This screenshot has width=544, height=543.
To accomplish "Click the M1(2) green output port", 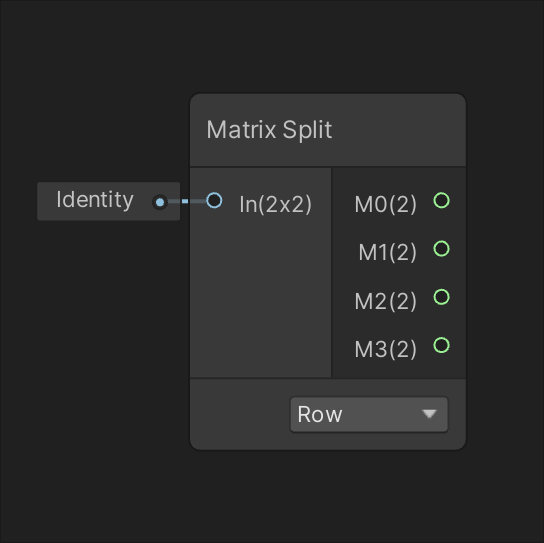I will 441,249.
